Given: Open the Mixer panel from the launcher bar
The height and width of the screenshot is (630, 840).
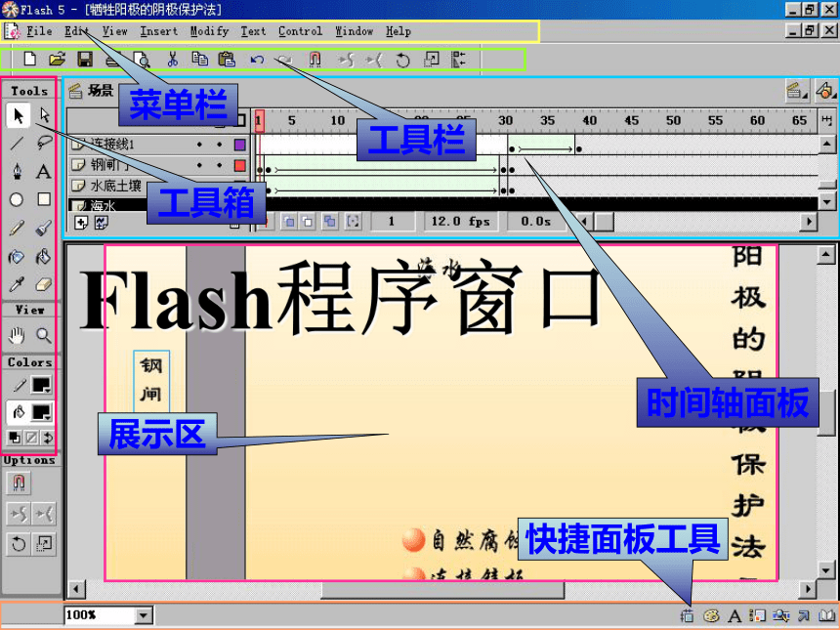Looking at the screenshot, I should [x=711, y=616].
